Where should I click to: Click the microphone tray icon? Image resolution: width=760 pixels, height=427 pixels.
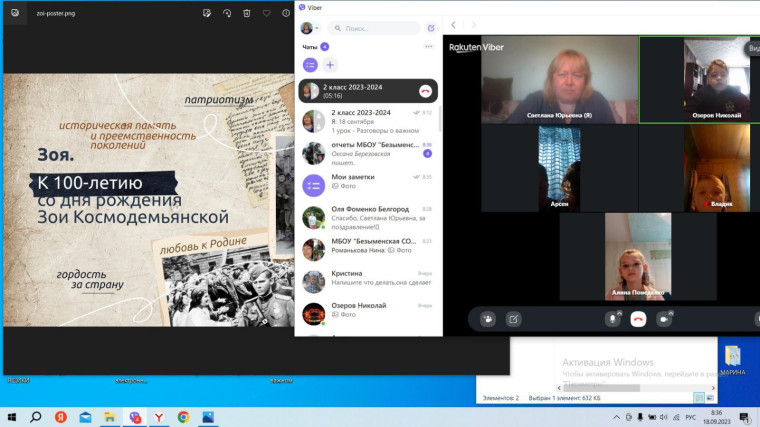point(640,417)
